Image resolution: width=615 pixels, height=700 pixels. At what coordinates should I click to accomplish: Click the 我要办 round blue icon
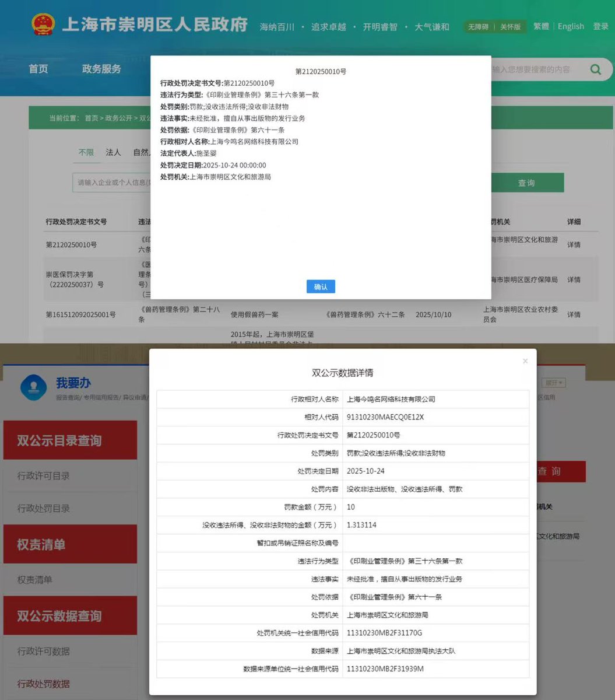(33, 387)
